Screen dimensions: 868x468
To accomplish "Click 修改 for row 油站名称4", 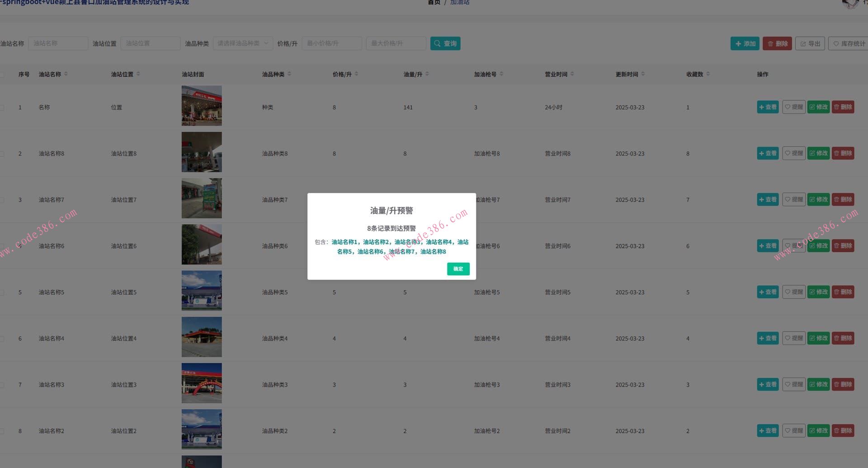I will point(818,338).
